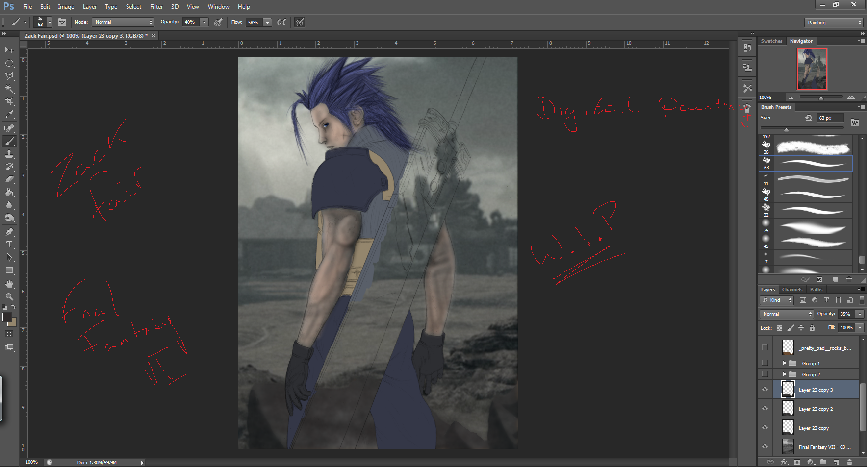The width and height of the screenshot is (868, 467).
Task: Select the Paint Bucket tool
Action: (9, 192)
